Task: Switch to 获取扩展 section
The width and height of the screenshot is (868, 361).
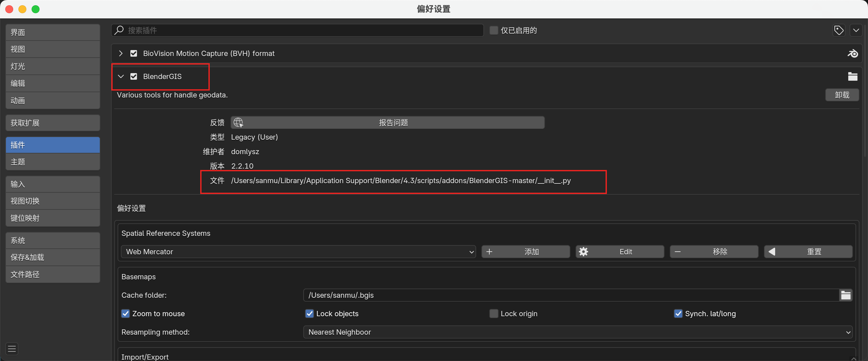Action: coord(53,123)
